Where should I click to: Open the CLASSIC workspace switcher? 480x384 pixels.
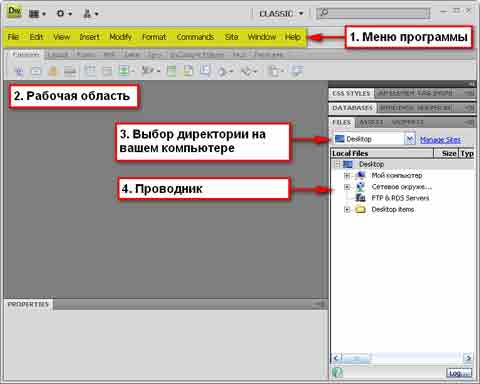tap(281, 14)
